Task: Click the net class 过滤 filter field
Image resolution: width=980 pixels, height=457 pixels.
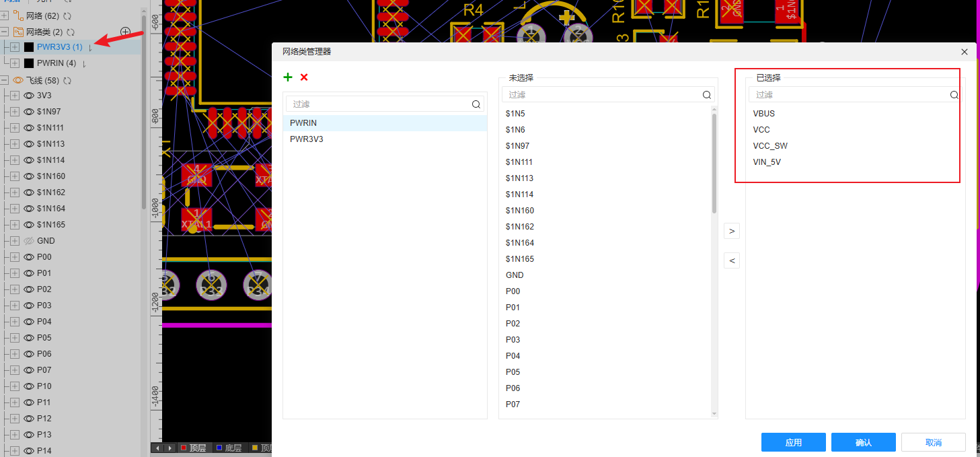Action: pos(385,104)
